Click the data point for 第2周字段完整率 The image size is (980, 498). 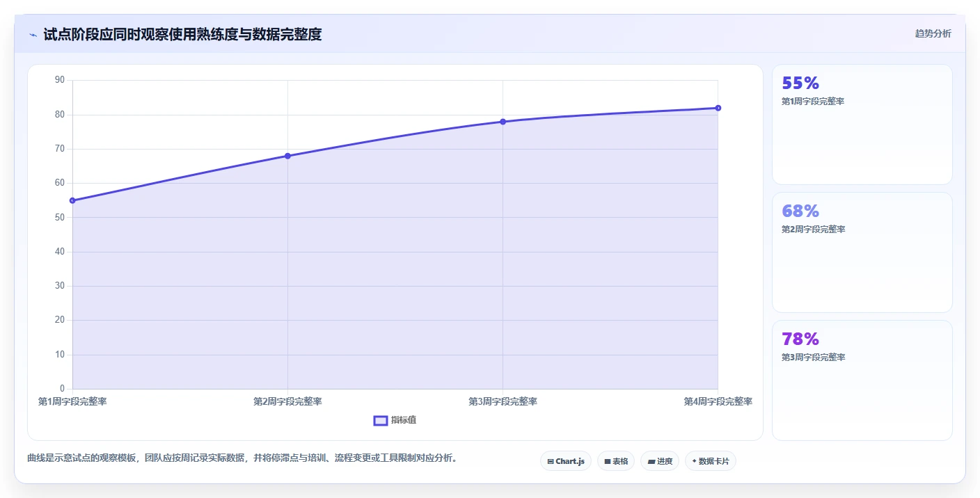coord(287,156)
